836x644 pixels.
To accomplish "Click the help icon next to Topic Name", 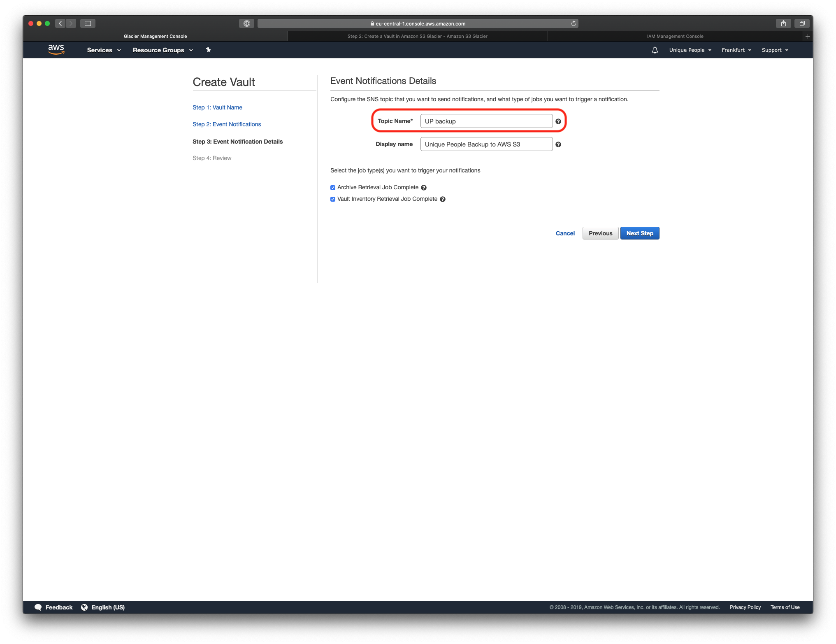I will pyautogui.click(x=558, y=121).
